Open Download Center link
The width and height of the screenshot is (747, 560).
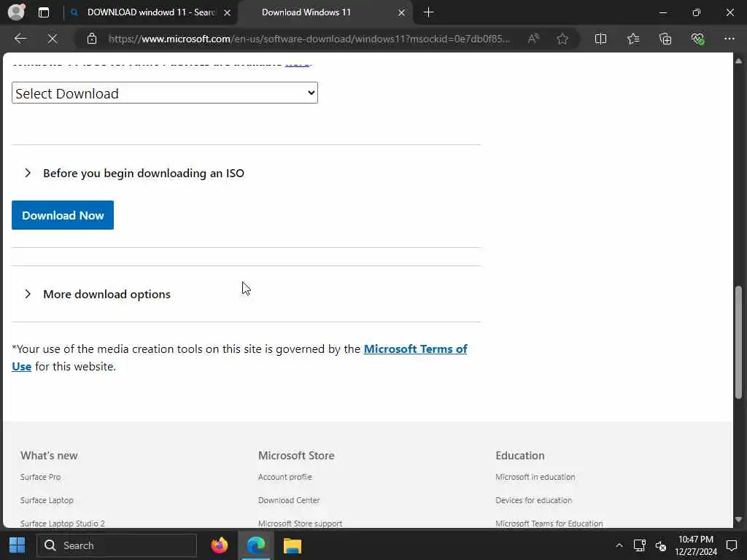coord(289,500)
